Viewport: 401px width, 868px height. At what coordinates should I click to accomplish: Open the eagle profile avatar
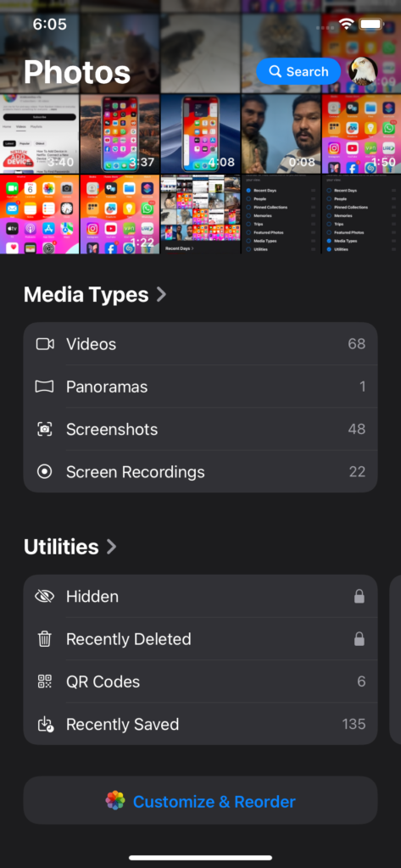pyautogui.click(x=363, y=71)
